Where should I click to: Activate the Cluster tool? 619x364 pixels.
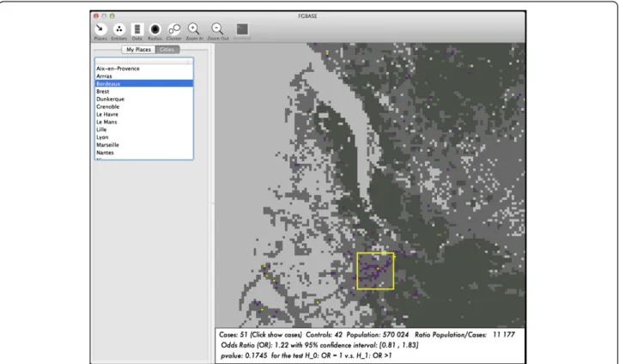click(173, 32)
